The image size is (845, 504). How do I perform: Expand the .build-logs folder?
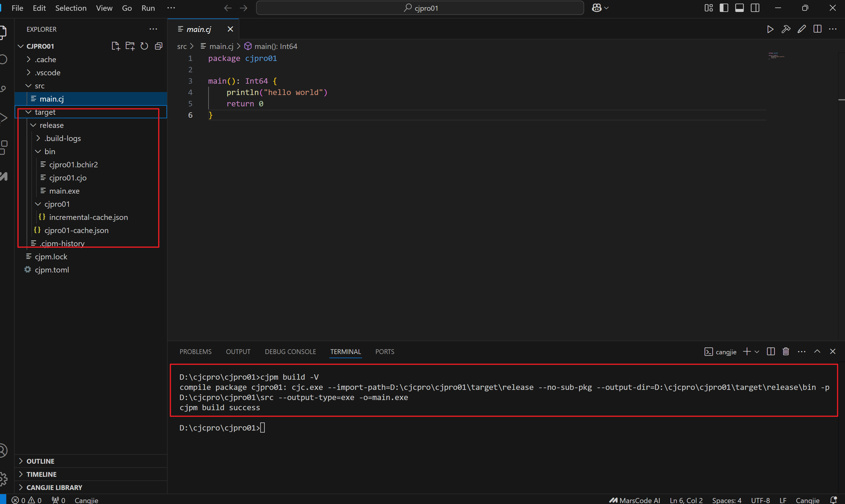tap(91, 139)
